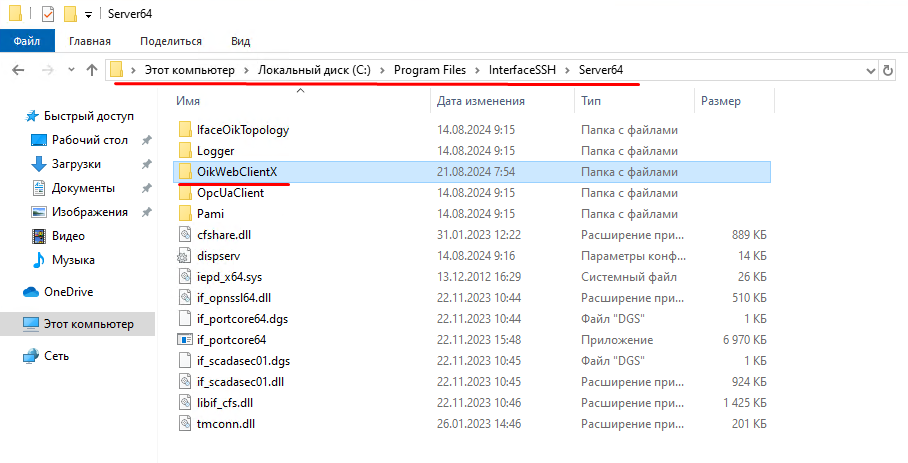This screenshot has height=463, width=908.
Task: Open the Сеть network location
Action: pyautogui.click(x=56, y=356)
